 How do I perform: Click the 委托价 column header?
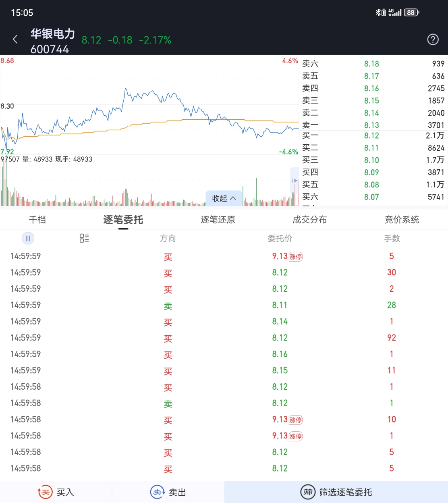(280, 239)
